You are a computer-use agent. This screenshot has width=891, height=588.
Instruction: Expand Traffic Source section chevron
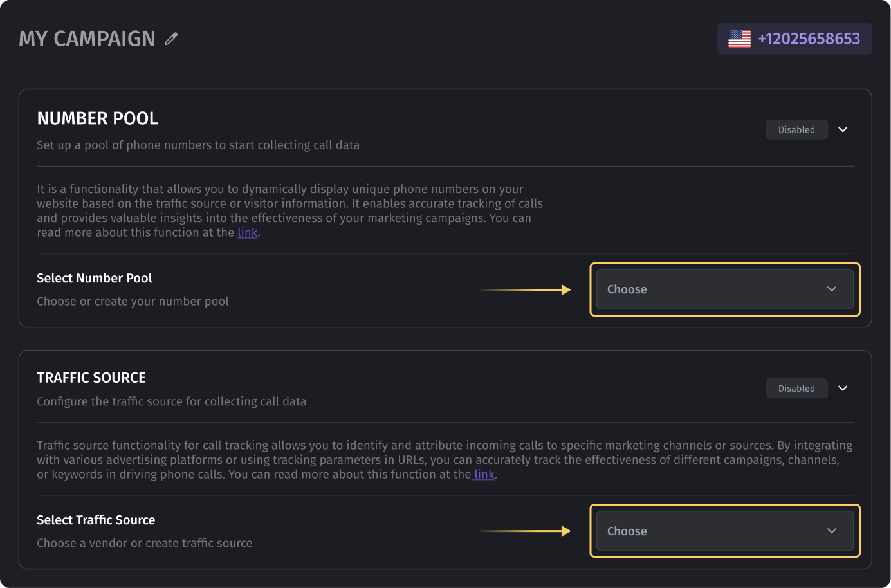(843, 388)
